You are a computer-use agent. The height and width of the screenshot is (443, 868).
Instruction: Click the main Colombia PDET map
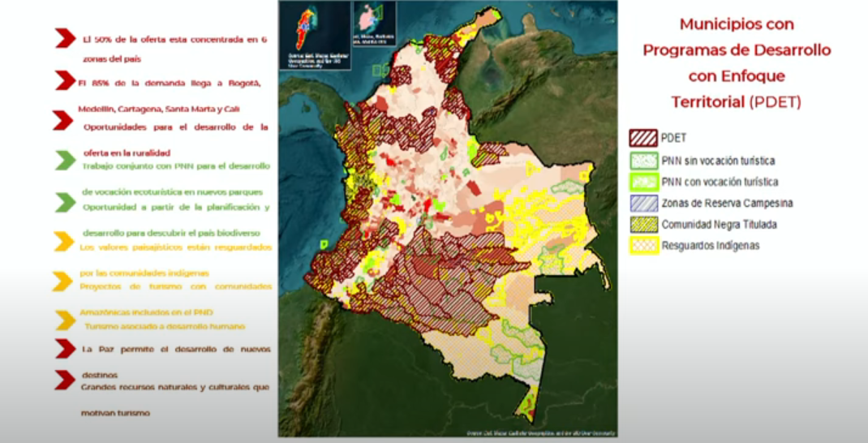(x=448, y=219)
